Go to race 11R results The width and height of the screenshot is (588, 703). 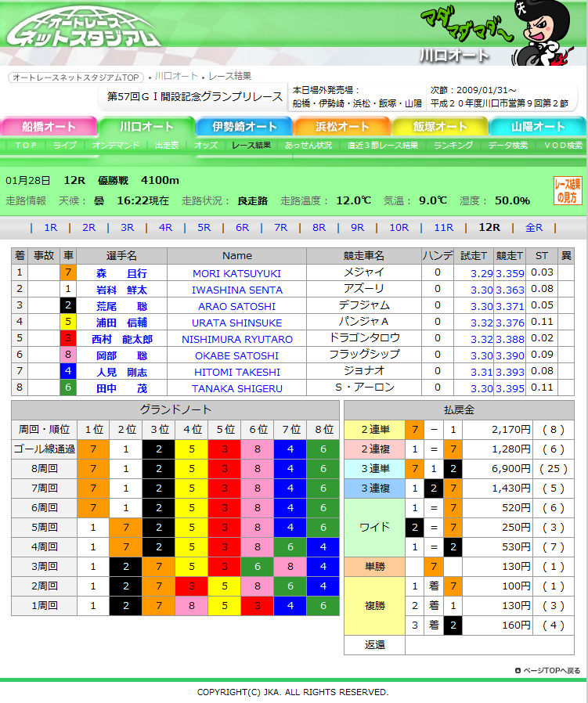tap(444, 227)
